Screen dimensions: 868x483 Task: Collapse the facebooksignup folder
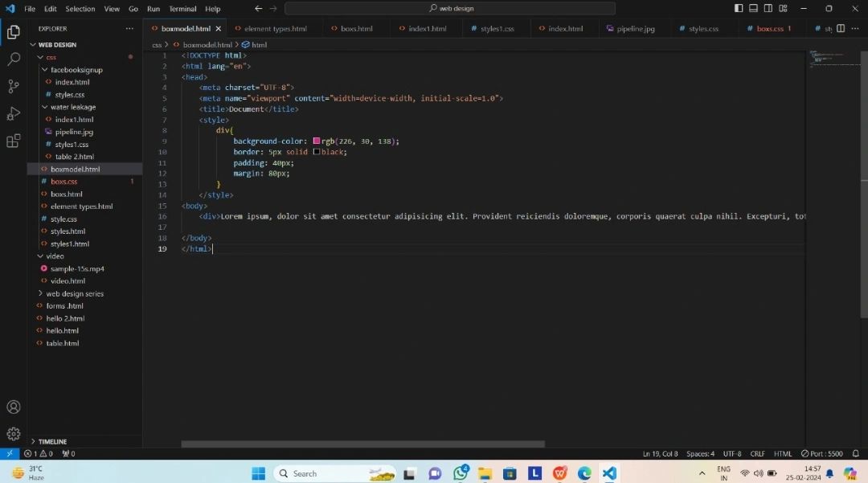[x=76, y=70]
